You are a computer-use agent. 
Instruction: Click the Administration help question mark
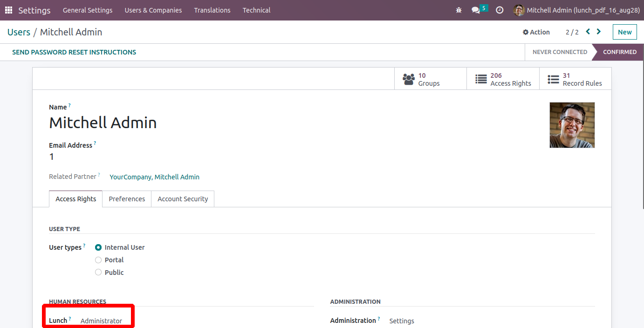379,319
